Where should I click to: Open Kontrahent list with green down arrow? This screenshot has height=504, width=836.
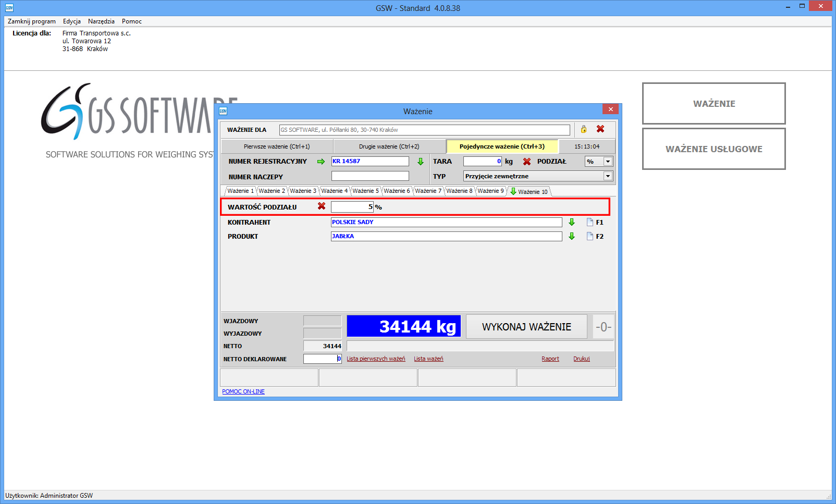[x=572, y=222]
